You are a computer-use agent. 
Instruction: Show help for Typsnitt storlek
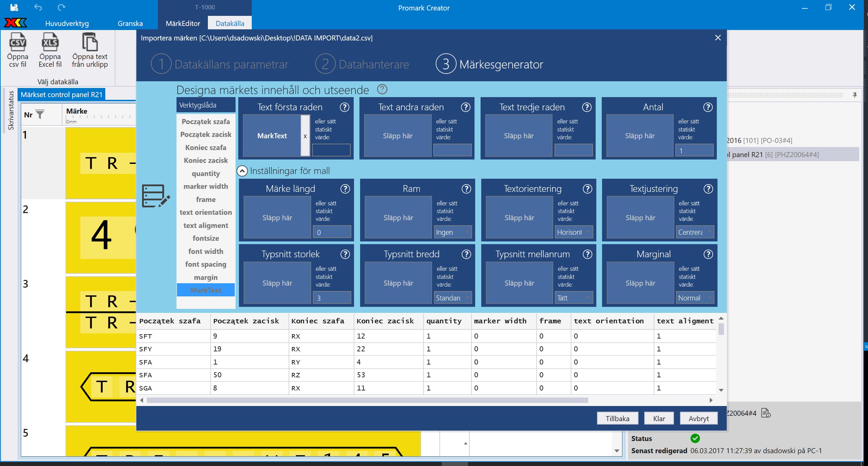[345, 254]
